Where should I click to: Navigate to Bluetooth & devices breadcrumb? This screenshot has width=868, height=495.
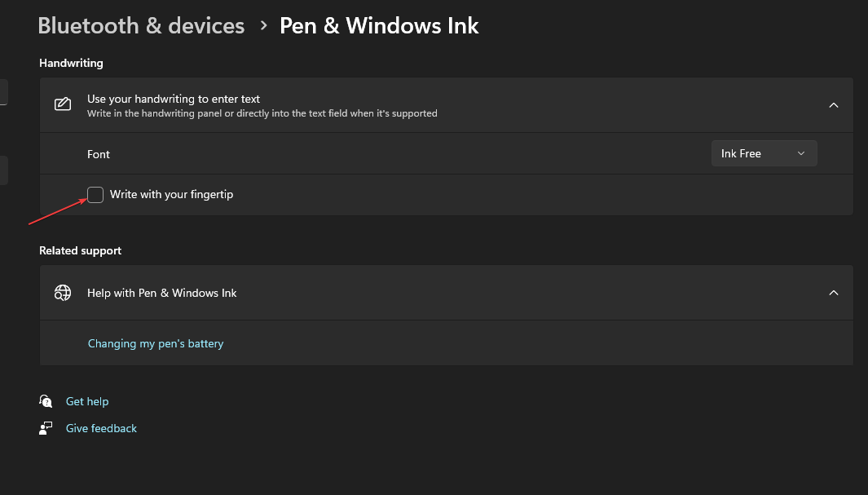pyautogui.click(x=140, y=25)
